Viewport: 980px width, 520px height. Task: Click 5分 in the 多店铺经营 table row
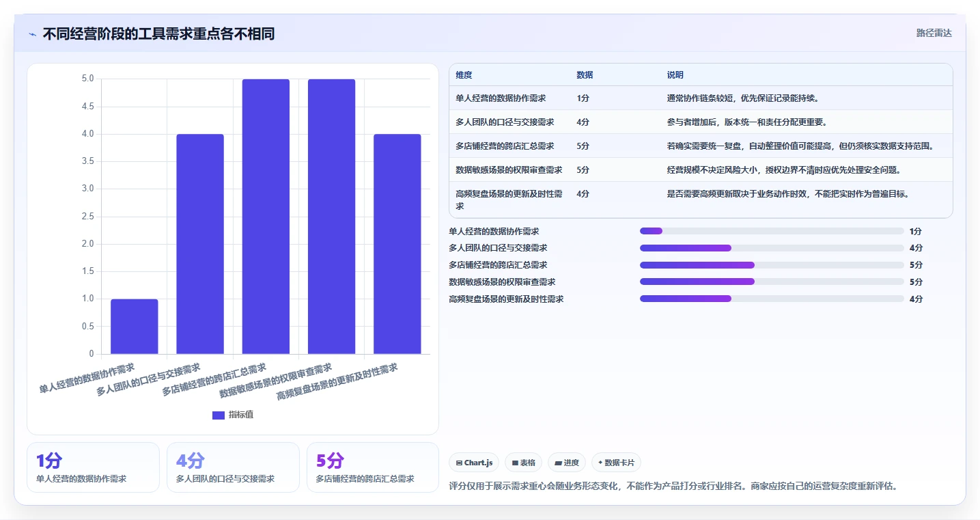pos(583,146)
